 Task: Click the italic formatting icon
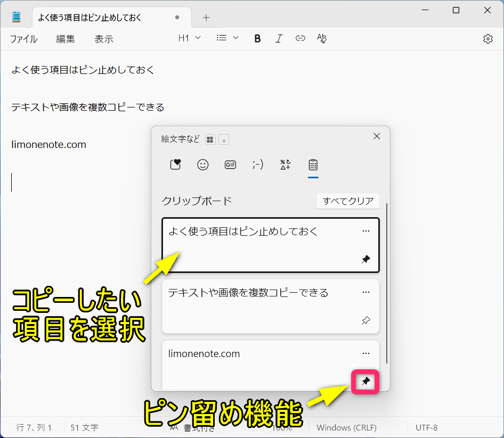click(x=279, y=38)
